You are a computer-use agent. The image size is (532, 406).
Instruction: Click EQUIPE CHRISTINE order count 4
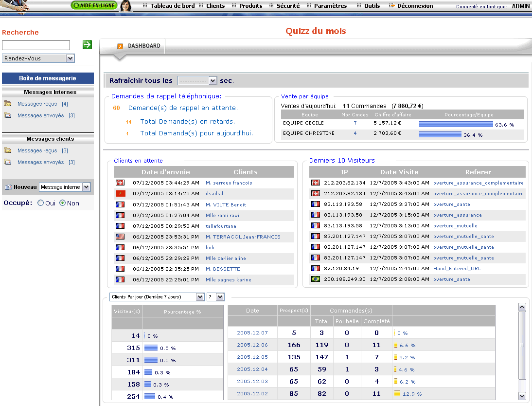[x=355, y=133]
